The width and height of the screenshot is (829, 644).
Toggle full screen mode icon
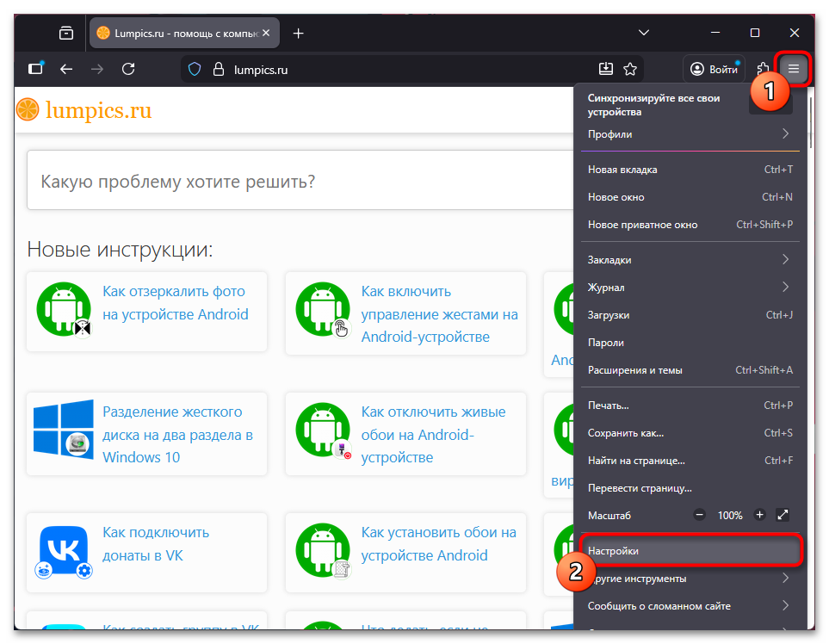783,515
